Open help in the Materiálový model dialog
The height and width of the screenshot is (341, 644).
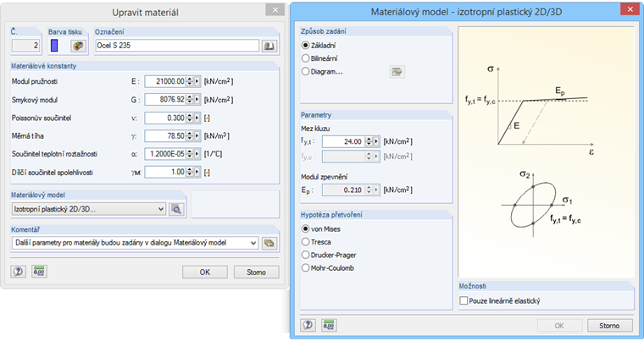click(309, 325)
